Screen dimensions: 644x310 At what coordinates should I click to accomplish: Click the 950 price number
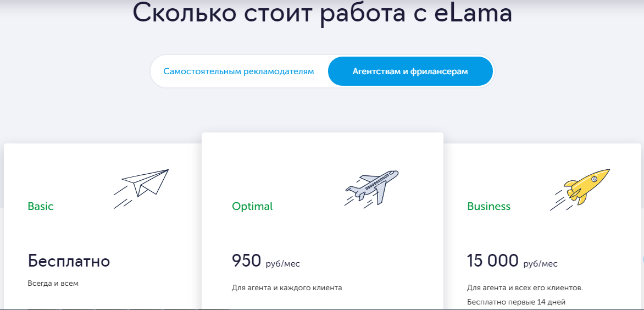coord(246,261)
